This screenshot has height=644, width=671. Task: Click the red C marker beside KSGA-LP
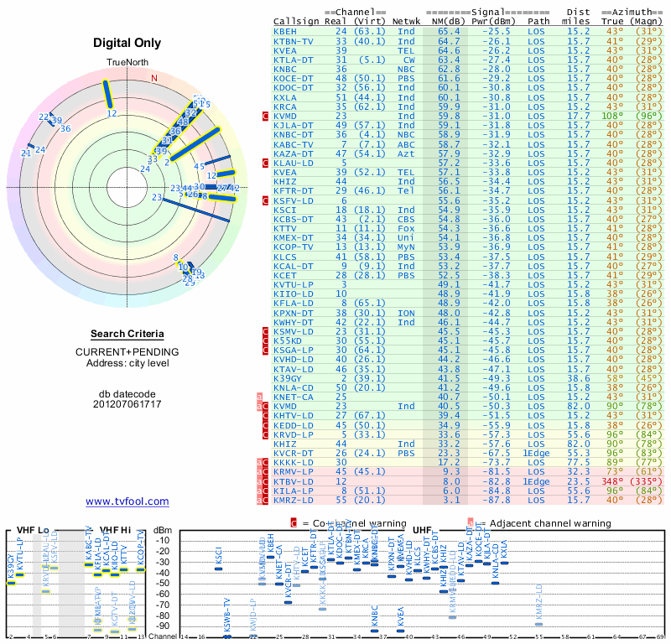[265, 350]
